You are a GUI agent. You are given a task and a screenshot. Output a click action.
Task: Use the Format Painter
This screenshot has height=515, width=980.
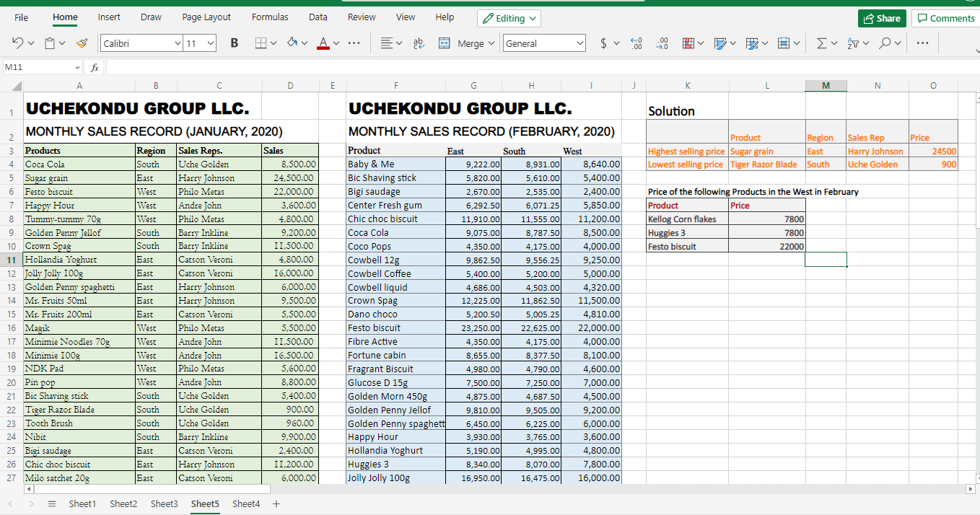click(82, 43)
